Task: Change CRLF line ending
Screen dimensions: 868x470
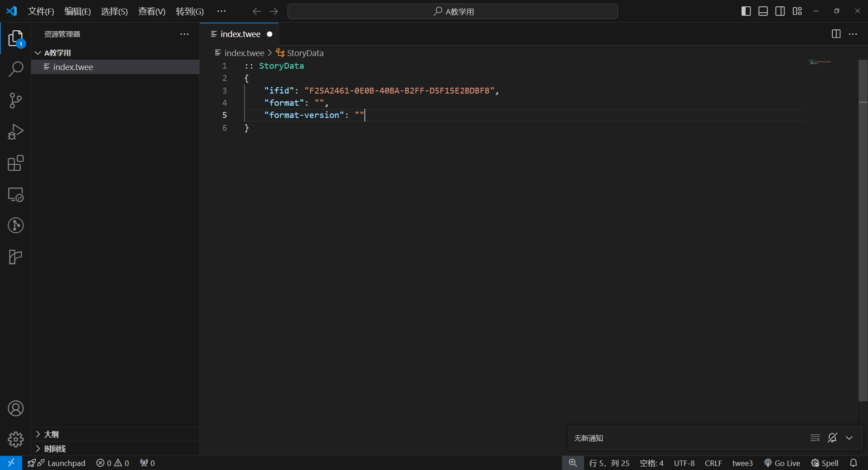Action: tap(713, 463)
